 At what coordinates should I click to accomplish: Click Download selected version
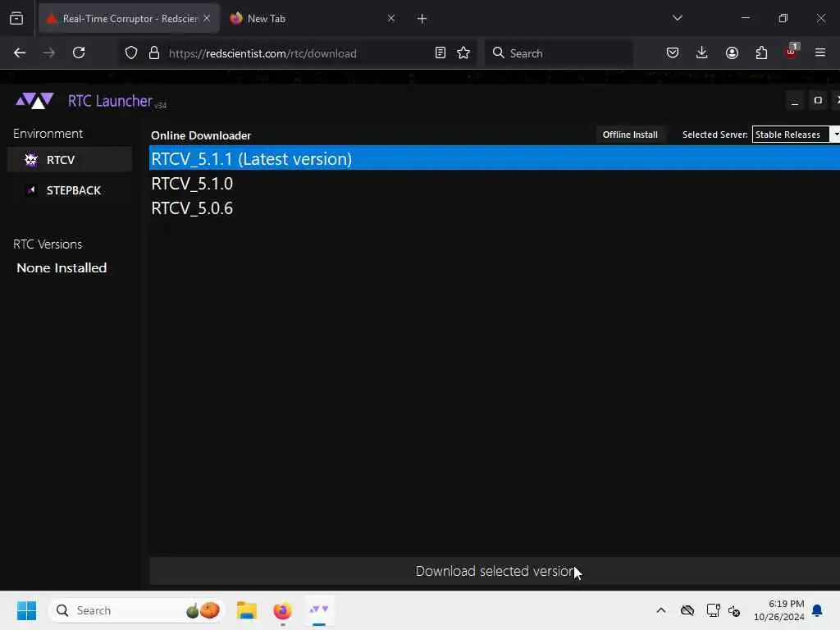tap(495, 571)
